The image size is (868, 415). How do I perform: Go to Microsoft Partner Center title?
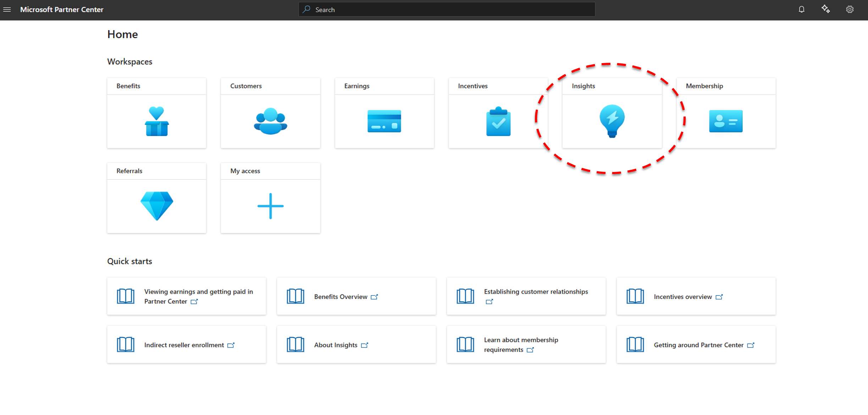(62, 10)
